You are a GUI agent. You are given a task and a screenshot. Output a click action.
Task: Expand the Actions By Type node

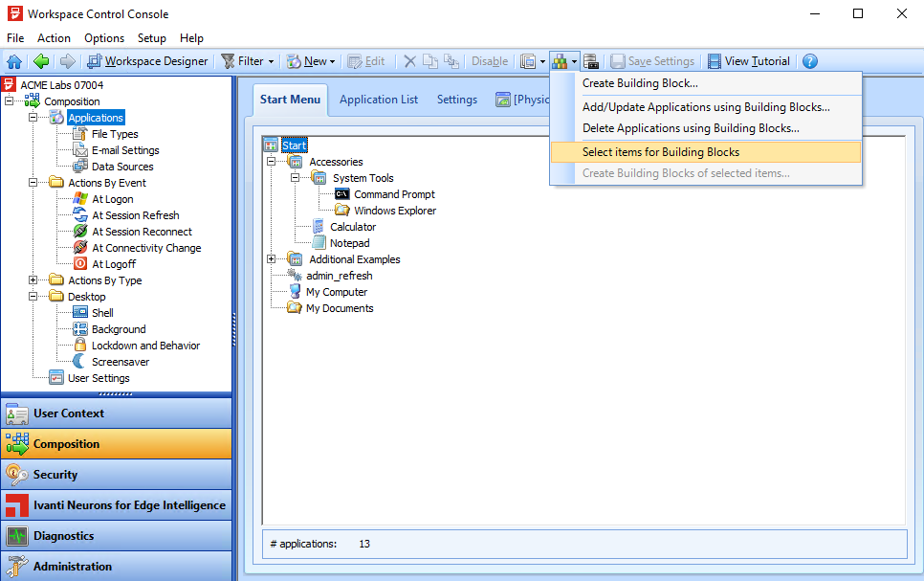coord(33,280)
